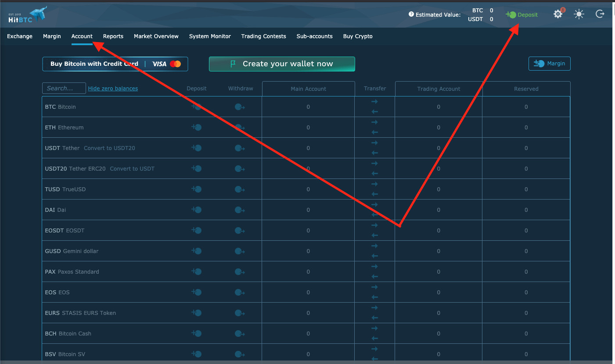Screen dimensions: 615x364
Task: Click USDT Tether deposit icon
Action: click(196, 148)
